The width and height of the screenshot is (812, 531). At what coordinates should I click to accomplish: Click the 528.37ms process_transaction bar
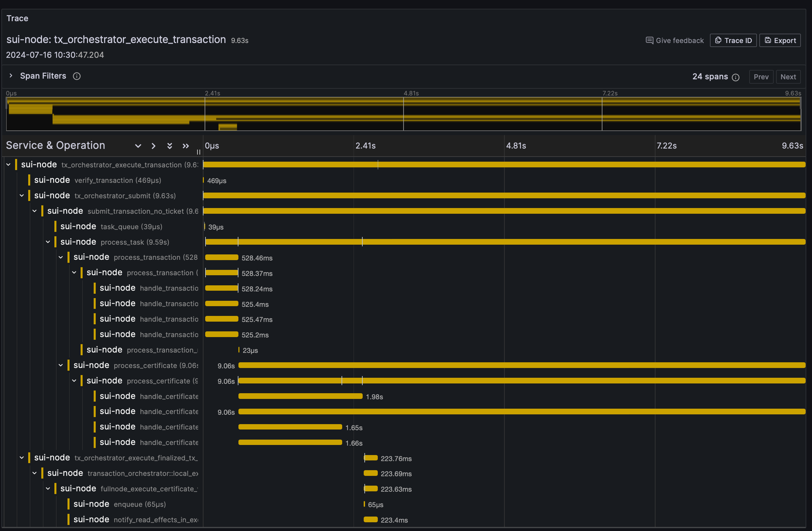tap(221, 273)
